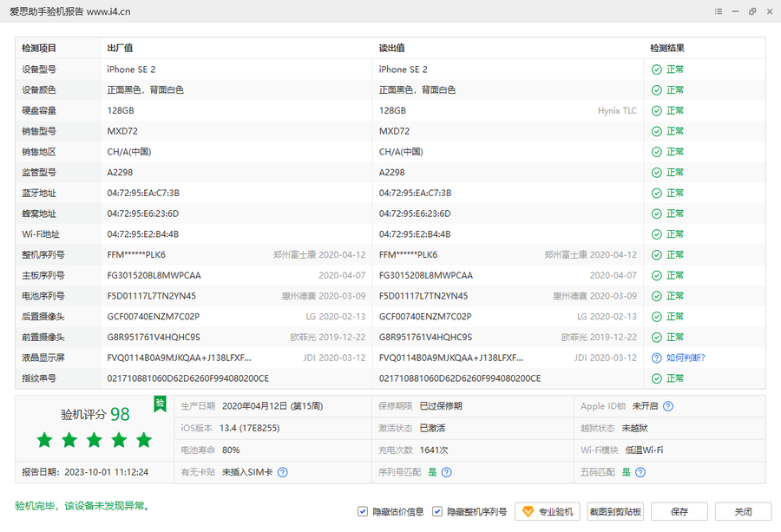Viewport: 781px width, 532px height.
Task: Click green check icon in 设备型号 row
Action: 657,69
